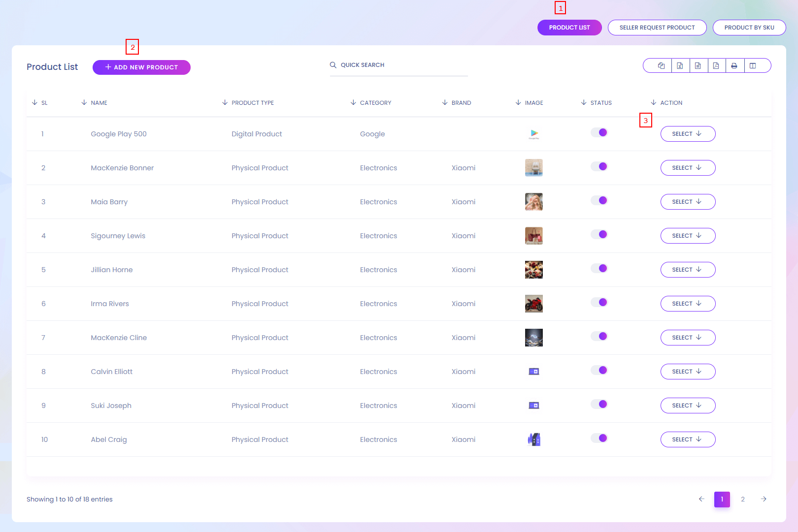Image resolution: width=798 pixels, height=532 pixels.
Task: Click Add New Product button
Action: [141, 67]
